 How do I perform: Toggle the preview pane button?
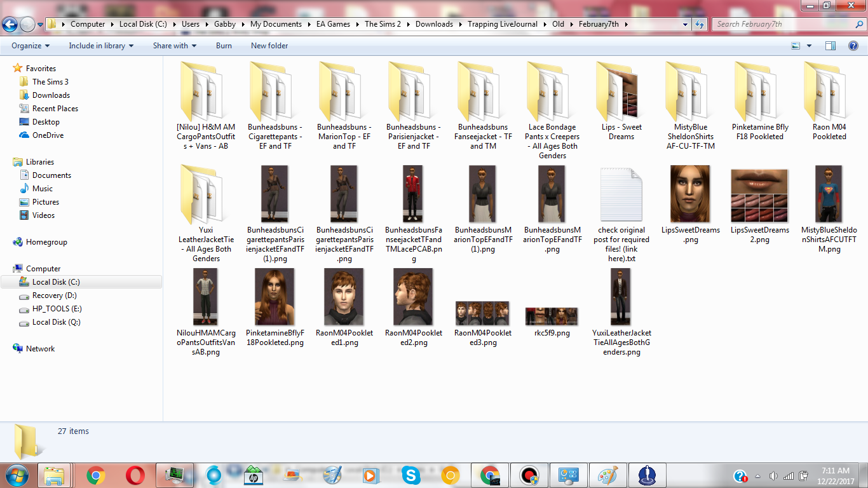[x=830, y=46]
